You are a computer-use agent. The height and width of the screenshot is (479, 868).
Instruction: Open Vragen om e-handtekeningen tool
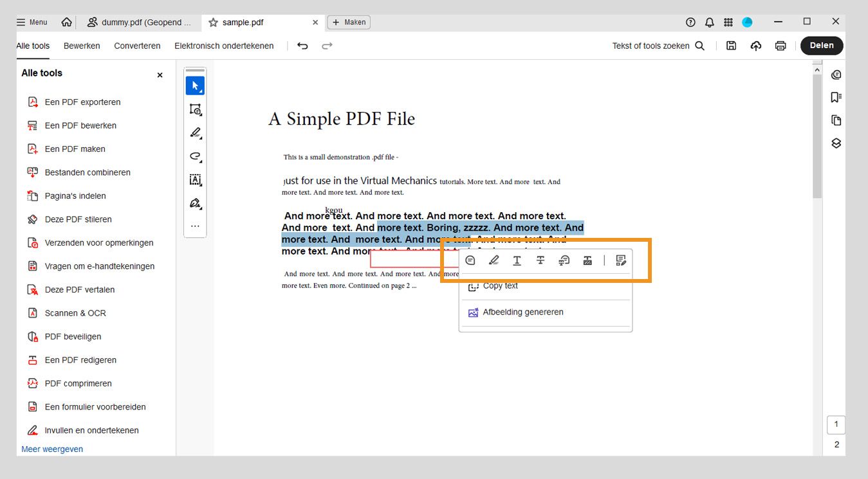[98, 266]
